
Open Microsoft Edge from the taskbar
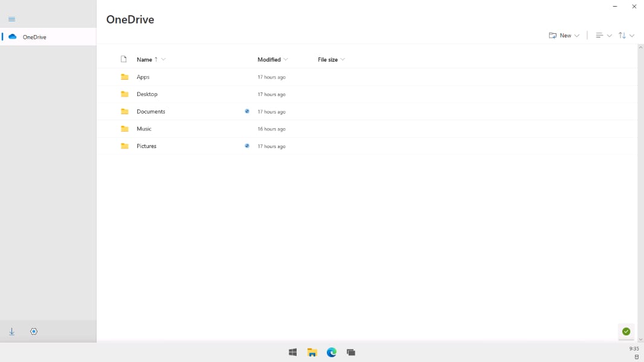click(332, 352)
